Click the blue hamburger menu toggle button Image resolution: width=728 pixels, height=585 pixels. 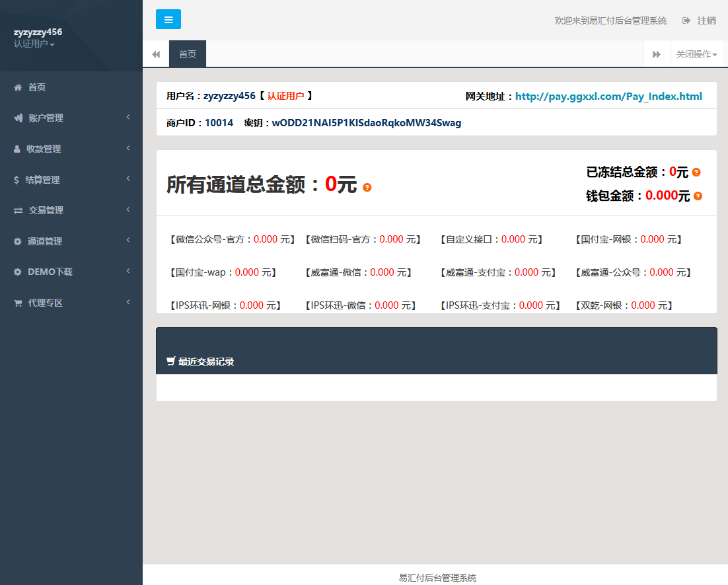pyautogui.click(x=168, y=20)
